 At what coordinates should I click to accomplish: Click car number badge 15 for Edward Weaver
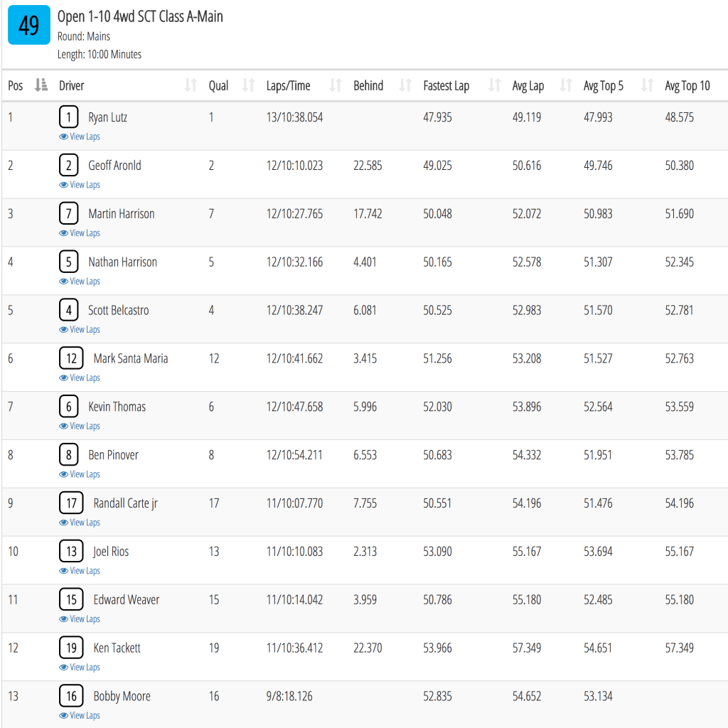pos(71,600)
